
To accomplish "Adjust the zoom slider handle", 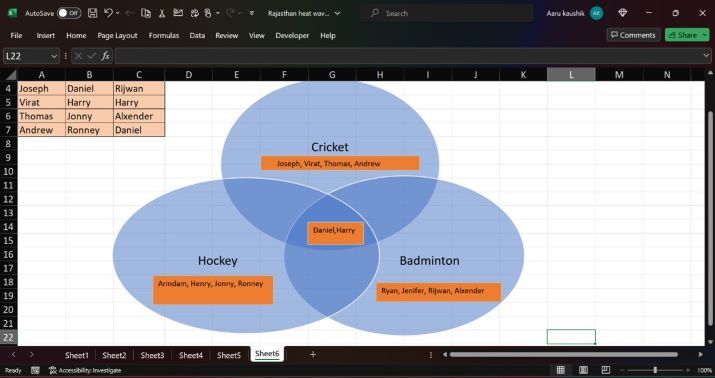I will (x=655, y=370).
